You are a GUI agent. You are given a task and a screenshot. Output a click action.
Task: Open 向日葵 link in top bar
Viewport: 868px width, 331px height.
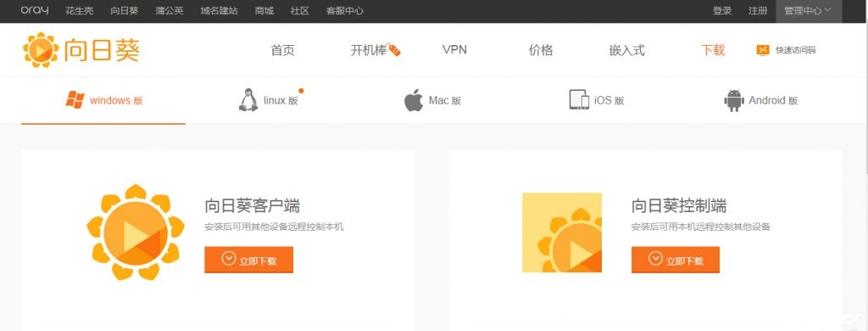click(124, 11)
